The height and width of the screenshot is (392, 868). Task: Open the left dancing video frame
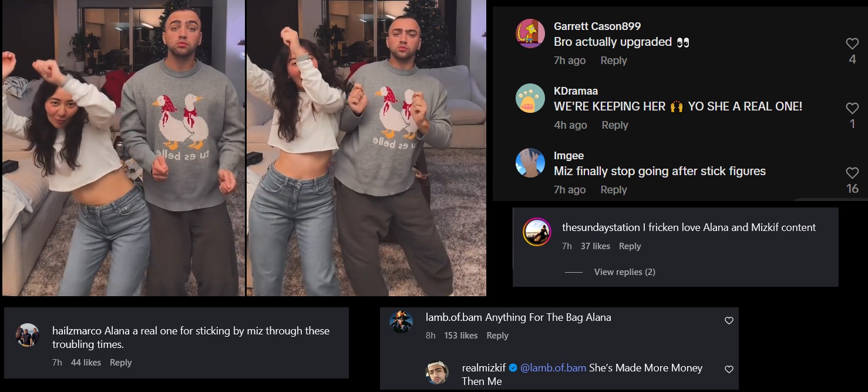coord(123,148)
